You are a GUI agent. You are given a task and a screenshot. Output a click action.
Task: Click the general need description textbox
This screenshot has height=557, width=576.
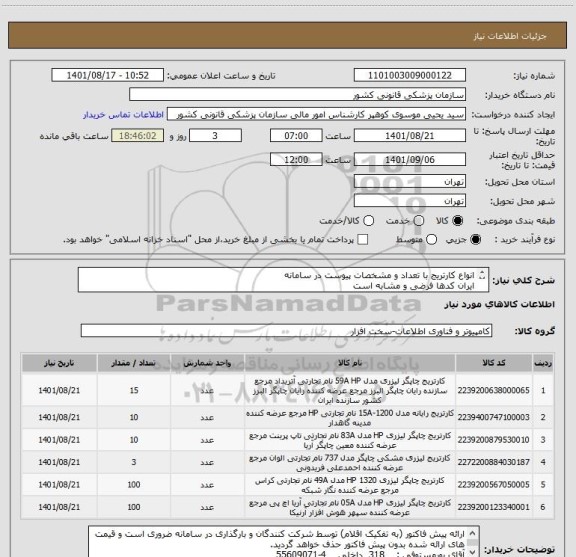(283, 280)
